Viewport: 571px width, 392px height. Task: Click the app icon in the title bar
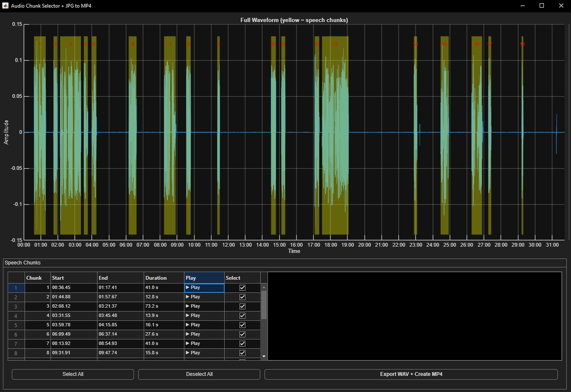[x=5, y=6]
